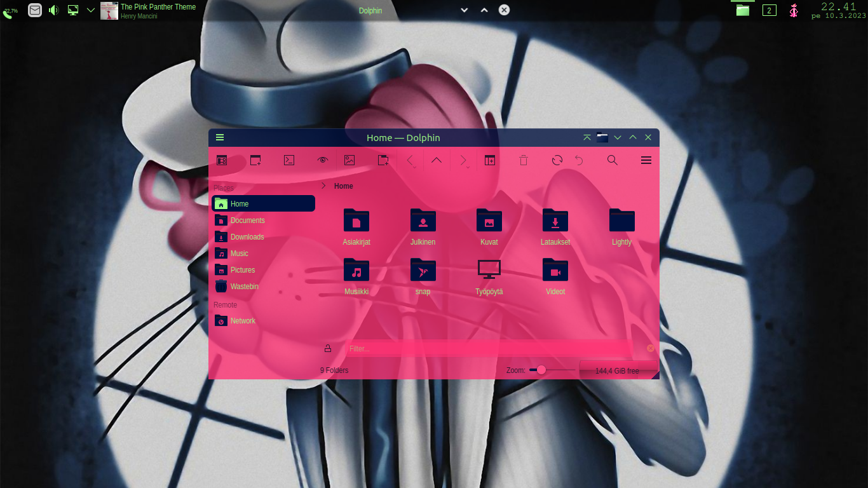Click the Remote section header
This screenshot has height=488, width=868.
(225, 305)
